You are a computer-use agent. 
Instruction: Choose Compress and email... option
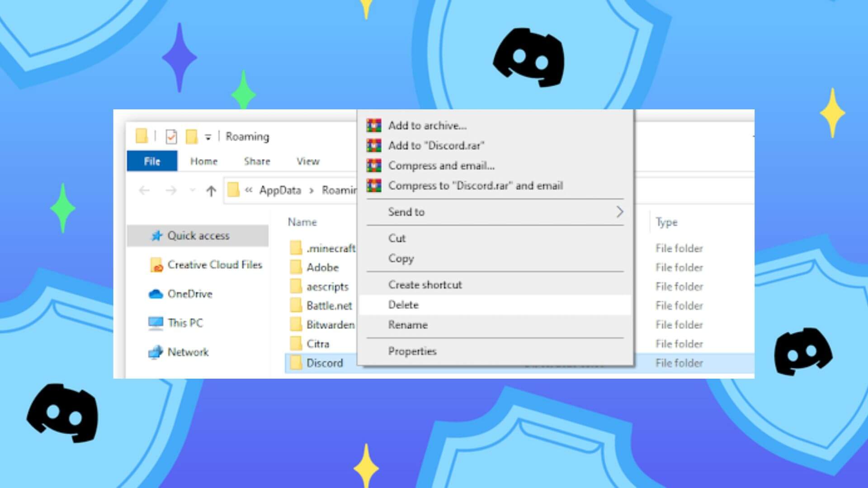pyautogui.click(x=495, y=165)
